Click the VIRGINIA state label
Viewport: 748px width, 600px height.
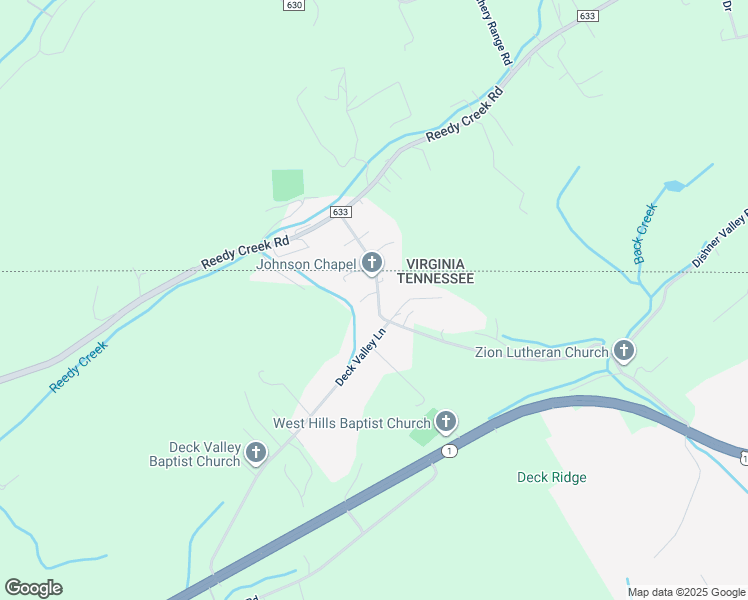(x=435, y=264)
